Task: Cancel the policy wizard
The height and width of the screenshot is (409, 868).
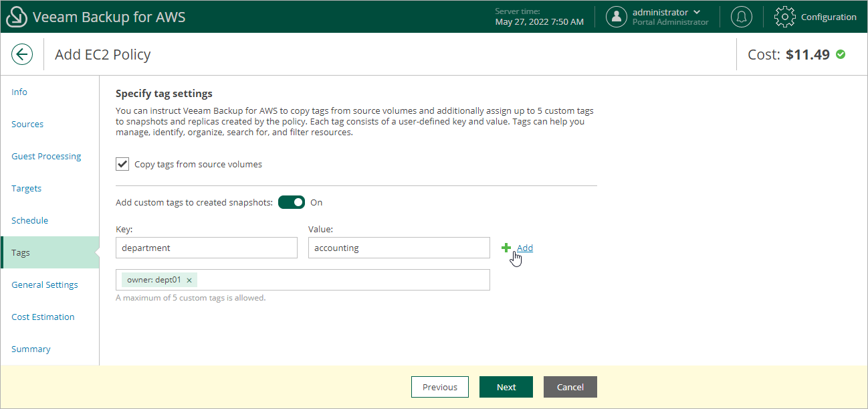Action: (x=570, y=387)
